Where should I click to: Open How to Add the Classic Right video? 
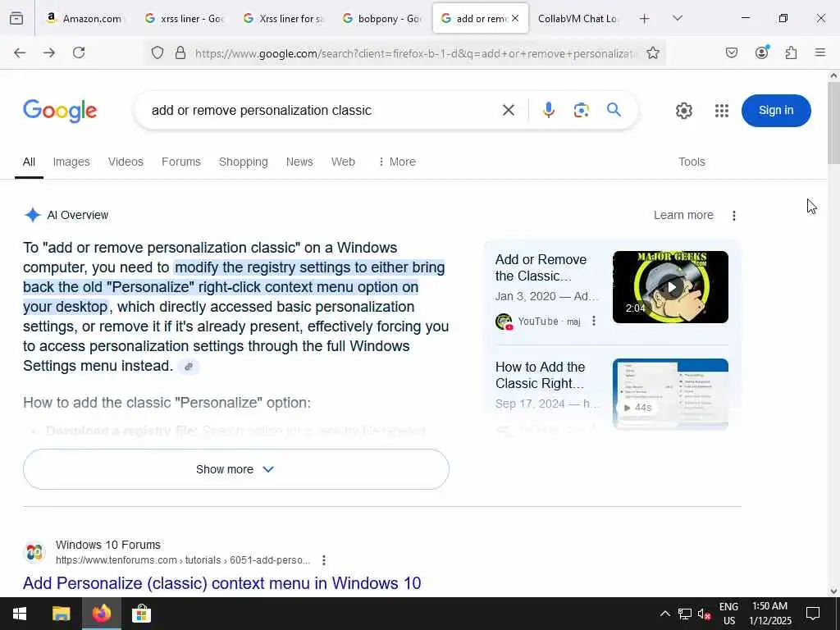coord(540,375)
